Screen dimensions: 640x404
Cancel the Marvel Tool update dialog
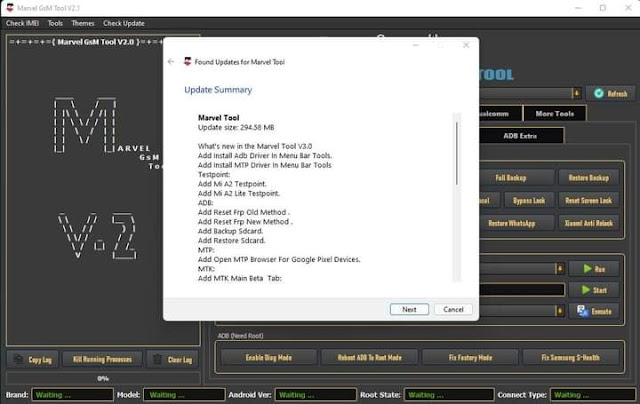click(x=453, y=309)
